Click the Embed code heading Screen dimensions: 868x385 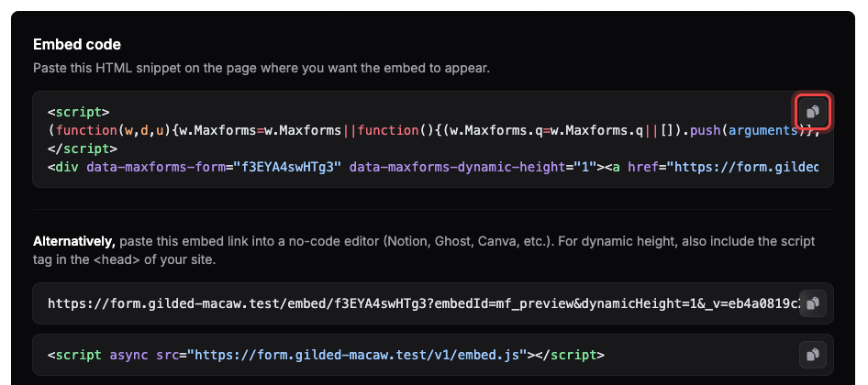point(77,44)
